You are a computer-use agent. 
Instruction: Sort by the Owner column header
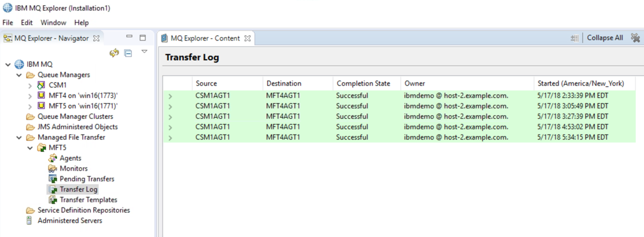[467, 83]
